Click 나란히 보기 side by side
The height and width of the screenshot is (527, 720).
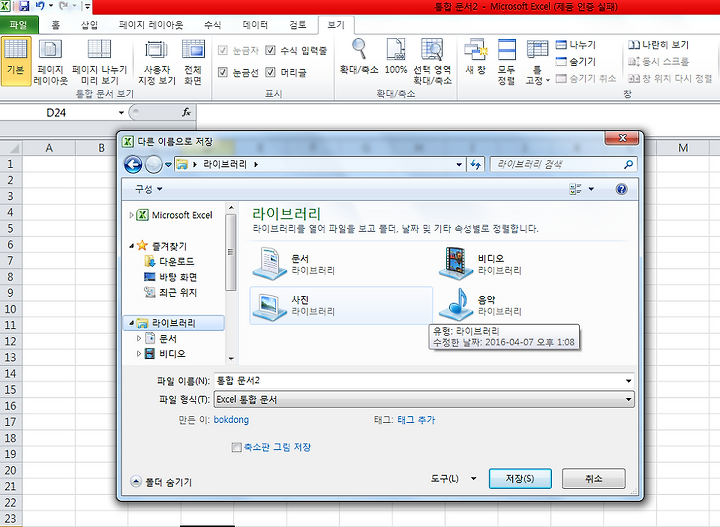[658, 45]
